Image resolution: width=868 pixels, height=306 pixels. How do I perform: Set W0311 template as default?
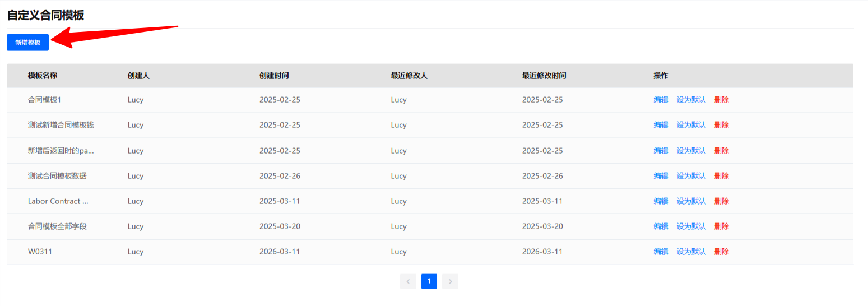coord(691,252)
